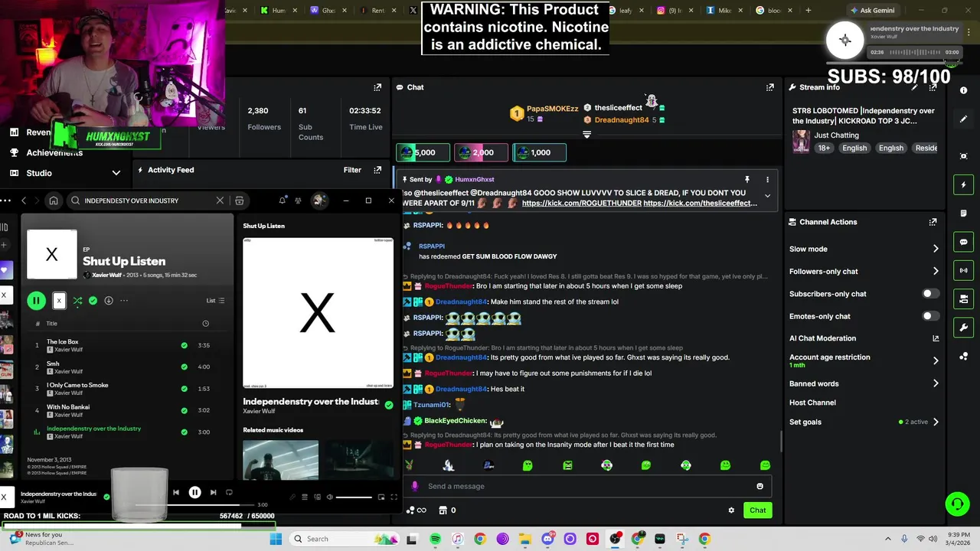980x551 pixels.
Task: Skip to previous track in Spotify
Action: point(176,493)
